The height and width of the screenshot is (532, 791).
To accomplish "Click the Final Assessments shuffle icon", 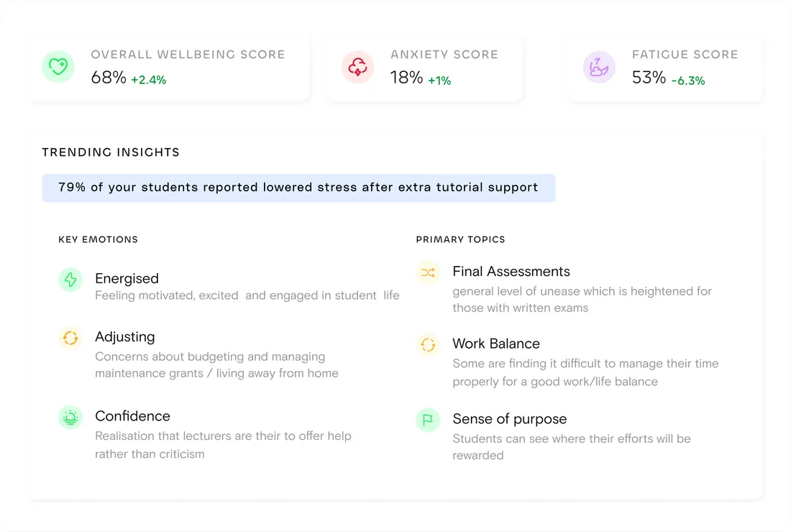I will tap(428, 272).
